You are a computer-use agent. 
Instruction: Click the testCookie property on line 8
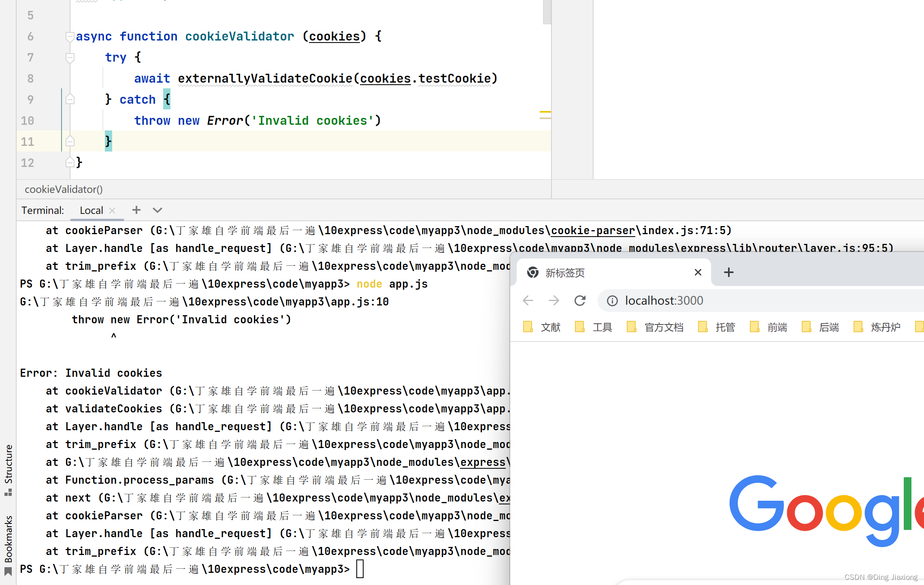point(454,78)
